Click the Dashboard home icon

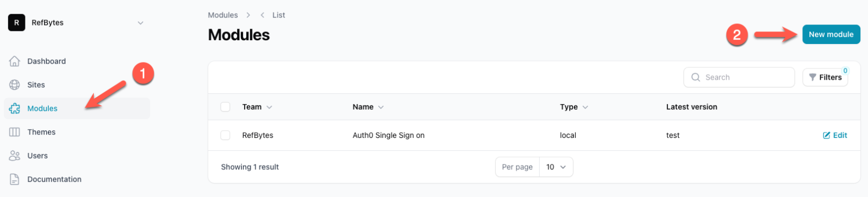pos(15,61)
